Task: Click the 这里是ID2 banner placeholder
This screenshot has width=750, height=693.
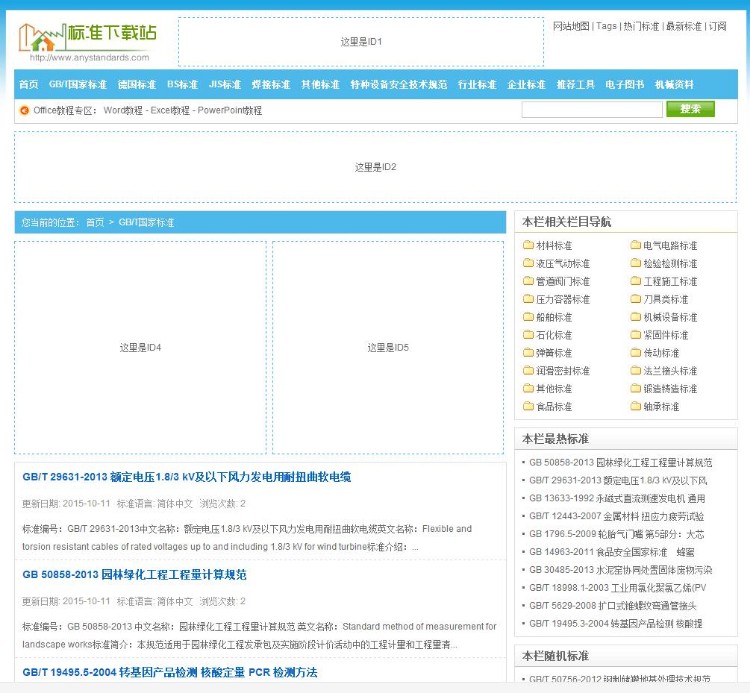Action: point(375,167)
